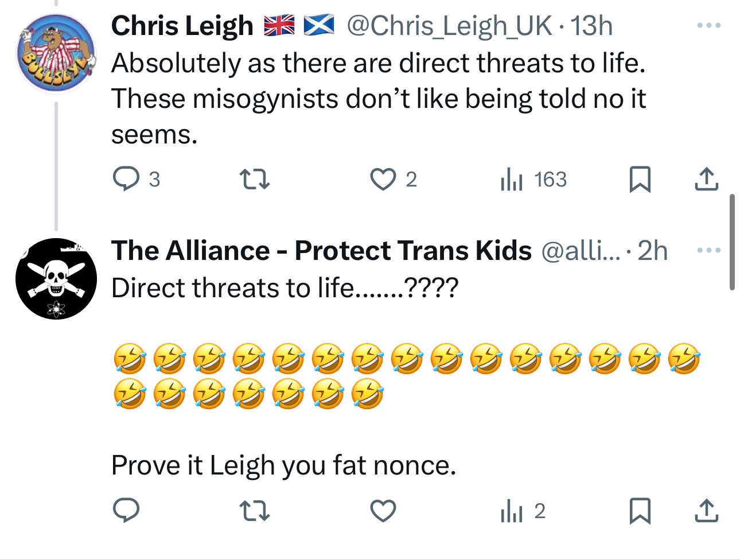Bookmark Chris Leigh's tweet
This screenshot has width=740, height=560.
(640, 179)
